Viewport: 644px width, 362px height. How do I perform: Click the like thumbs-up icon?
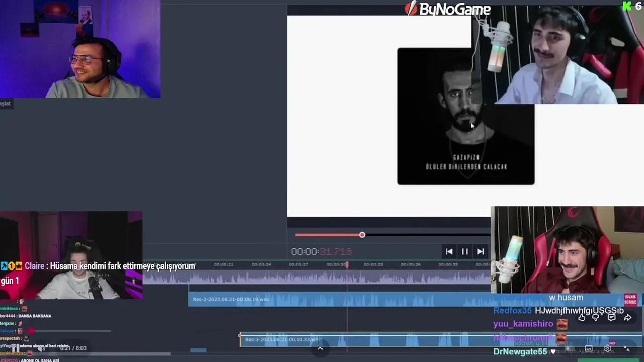(x=582, y=317)
